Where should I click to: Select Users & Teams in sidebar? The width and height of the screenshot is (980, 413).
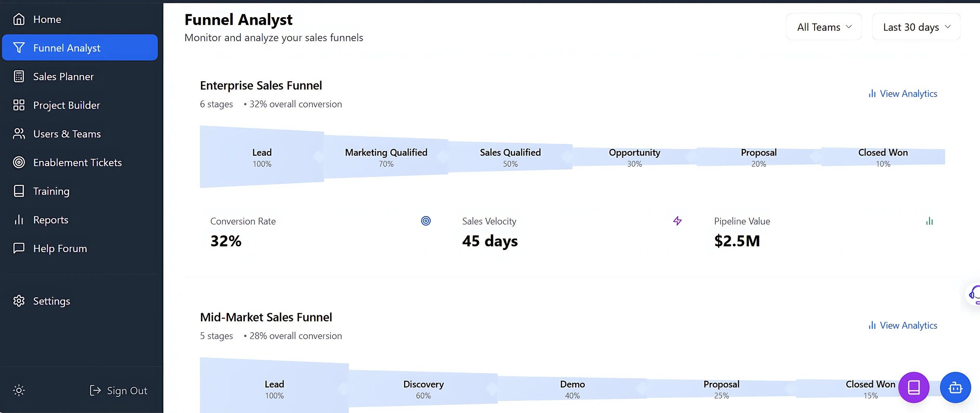click(67, 134)
